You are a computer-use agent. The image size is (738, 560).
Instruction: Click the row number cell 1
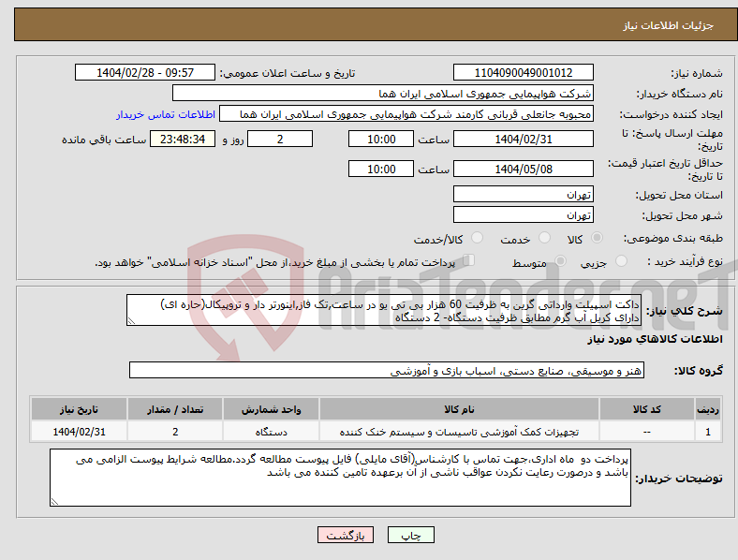[x=708, y=432]
